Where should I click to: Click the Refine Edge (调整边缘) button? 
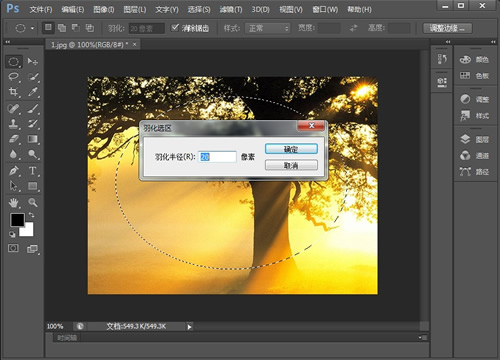click(448, 28)
